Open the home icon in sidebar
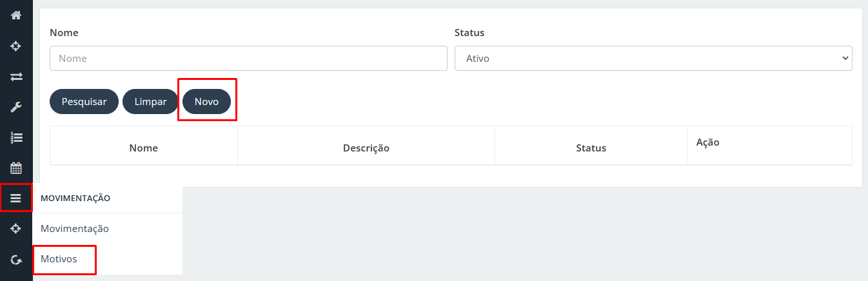This screenshot has height=281, width=868. click(x=16, y=15)
